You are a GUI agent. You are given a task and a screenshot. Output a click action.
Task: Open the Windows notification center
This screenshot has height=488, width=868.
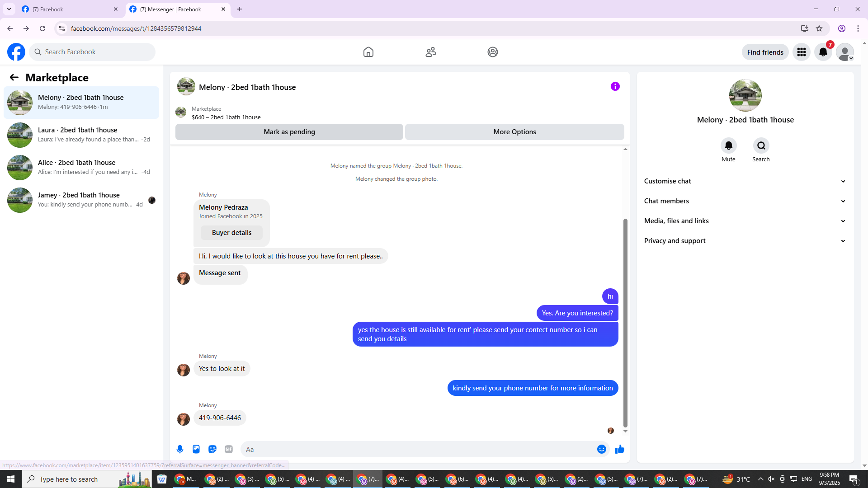coord(854,479)
